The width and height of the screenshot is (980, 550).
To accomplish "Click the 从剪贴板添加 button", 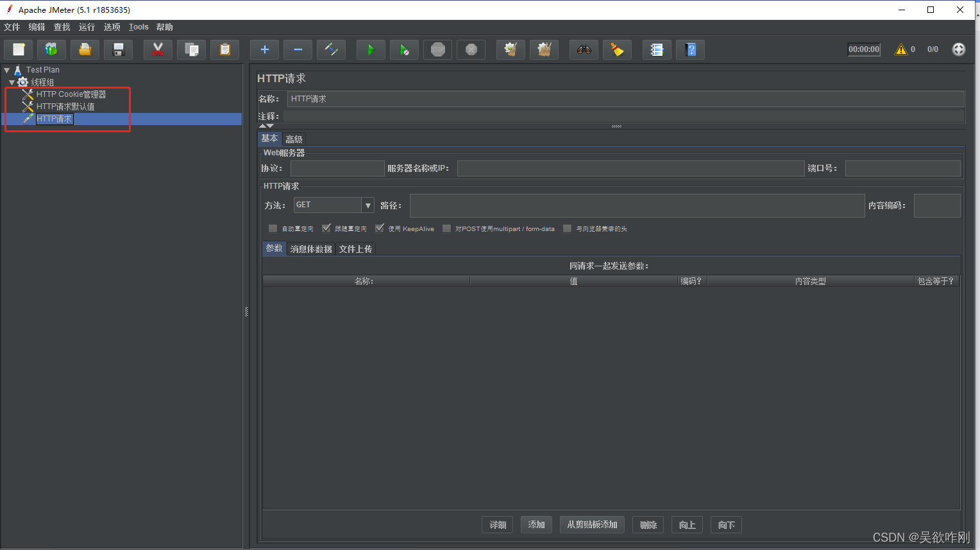I will (x=593, y=525).
